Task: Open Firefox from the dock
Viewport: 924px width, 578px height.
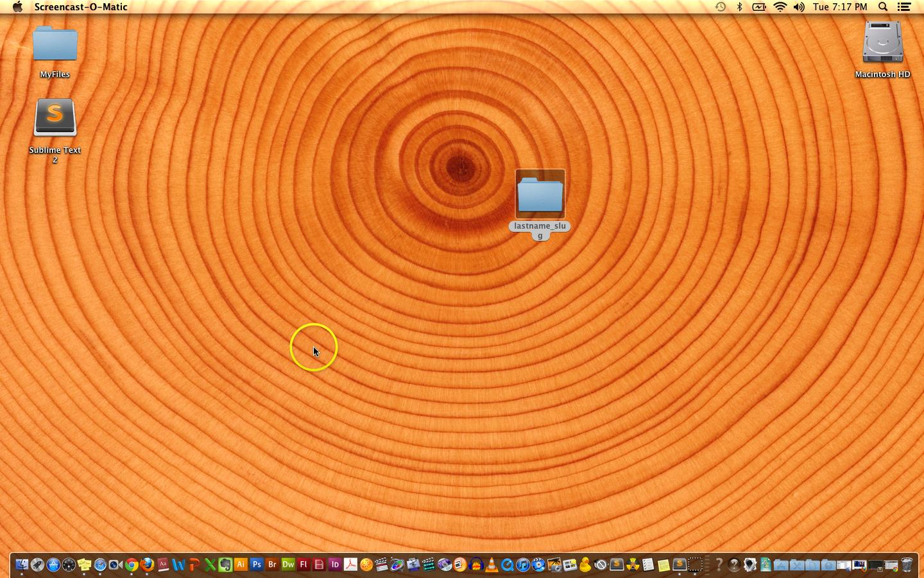Action: click(x=148, y=565)
